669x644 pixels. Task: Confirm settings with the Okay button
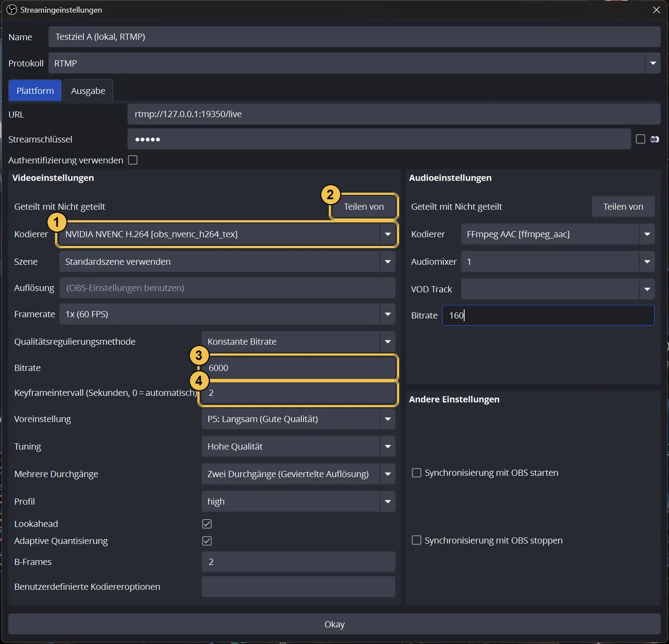coord(334,624)
